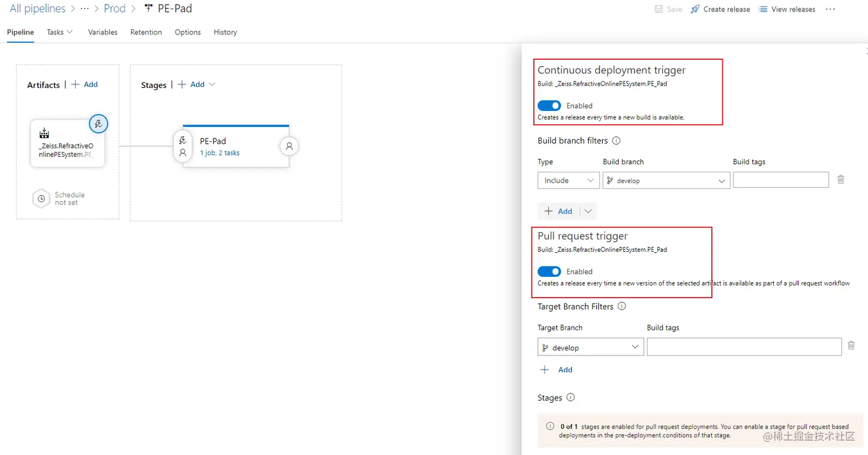The width and height of the screenshot is (868, 455).
Task: Click the Pull request trigger heading
Action: coord(583,236)
